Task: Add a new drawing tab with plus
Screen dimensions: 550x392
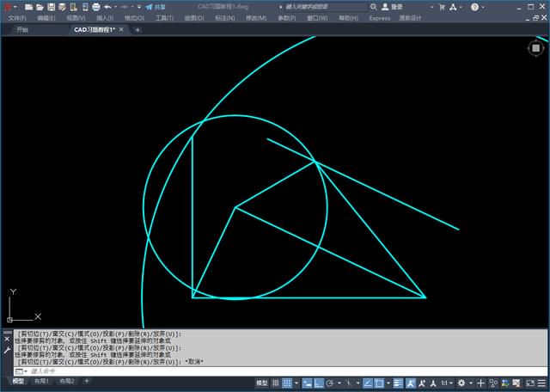Action: tap(137, 30)
